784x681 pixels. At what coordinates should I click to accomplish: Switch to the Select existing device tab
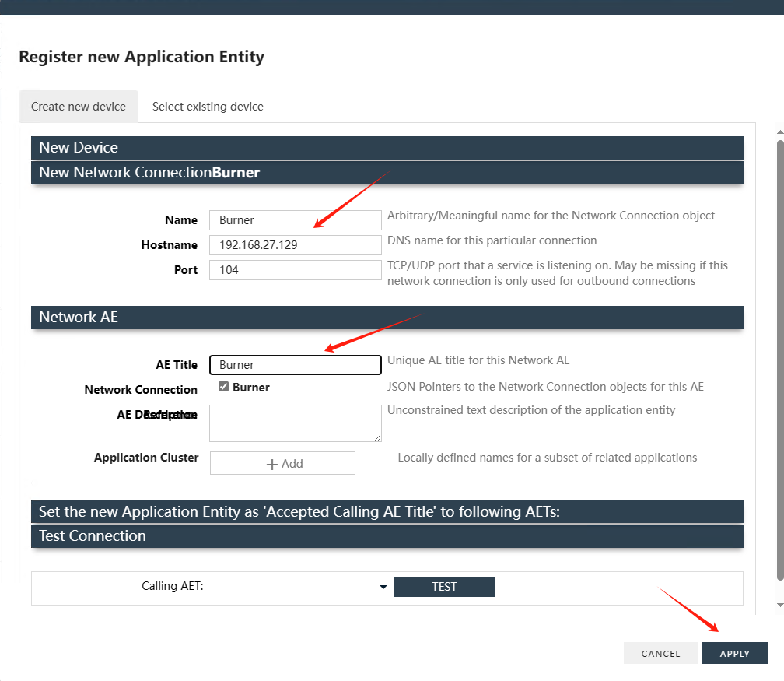(208, 107)
